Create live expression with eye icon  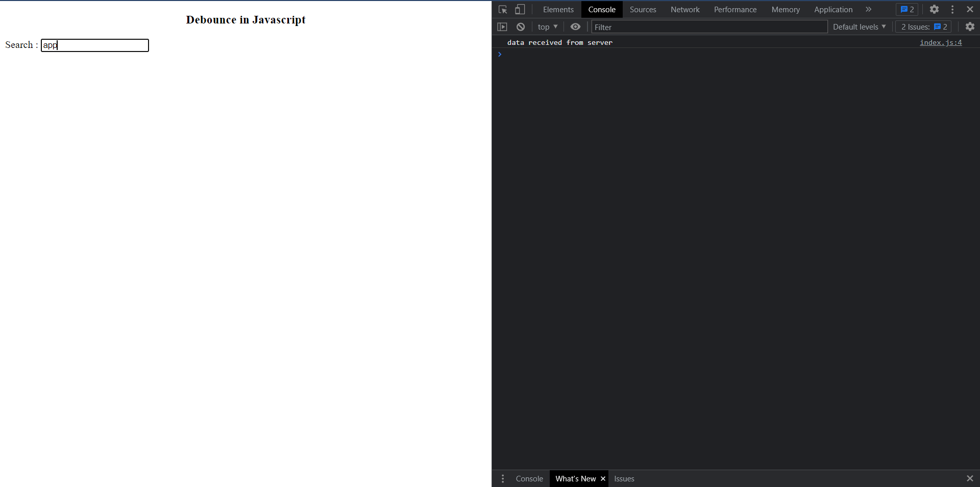pyautogui.click(x=575, y=27)
